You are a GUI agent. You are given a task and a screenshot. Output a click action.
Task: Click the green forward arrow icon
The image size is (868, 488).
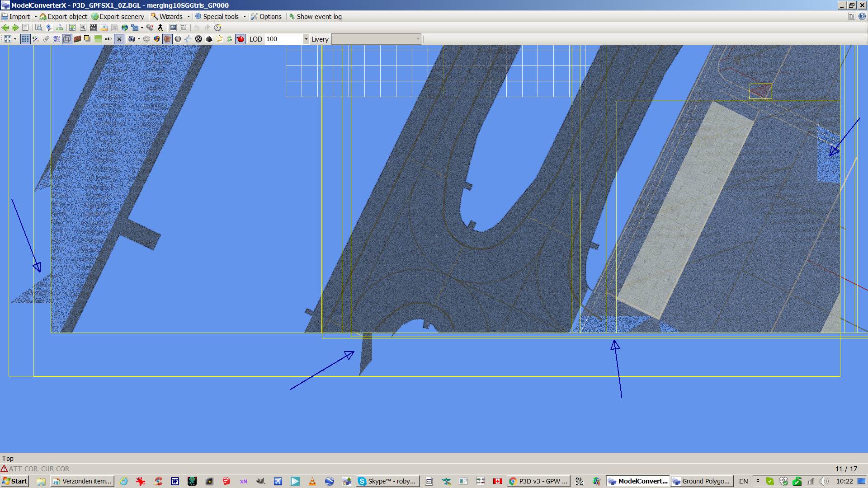click(15, 28)
